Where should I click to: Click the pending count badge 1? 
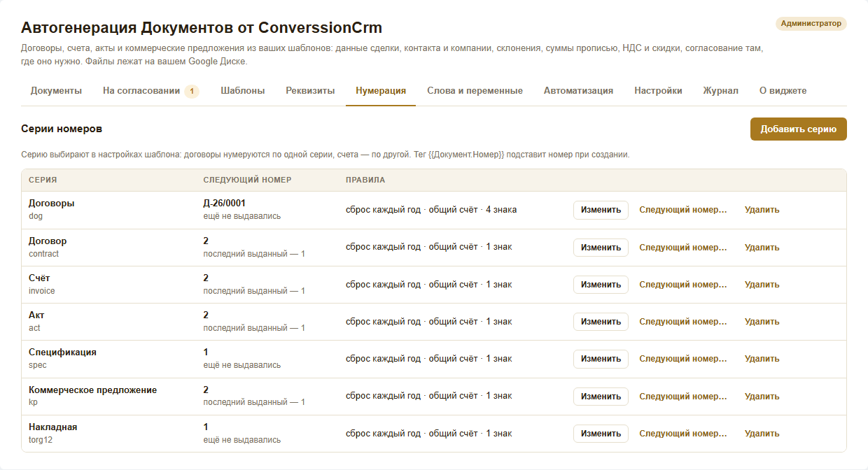coord(192,92)
